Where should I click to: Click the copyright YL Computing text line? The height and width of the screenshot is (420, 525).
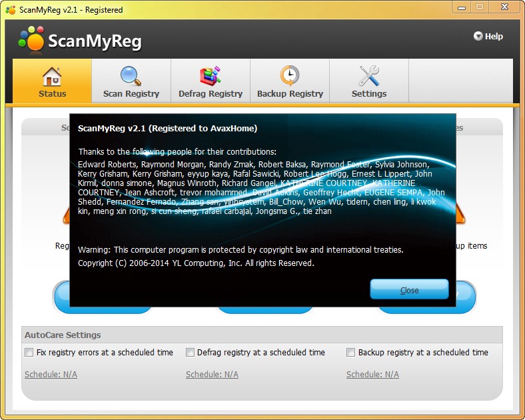[x=196, y=263]
